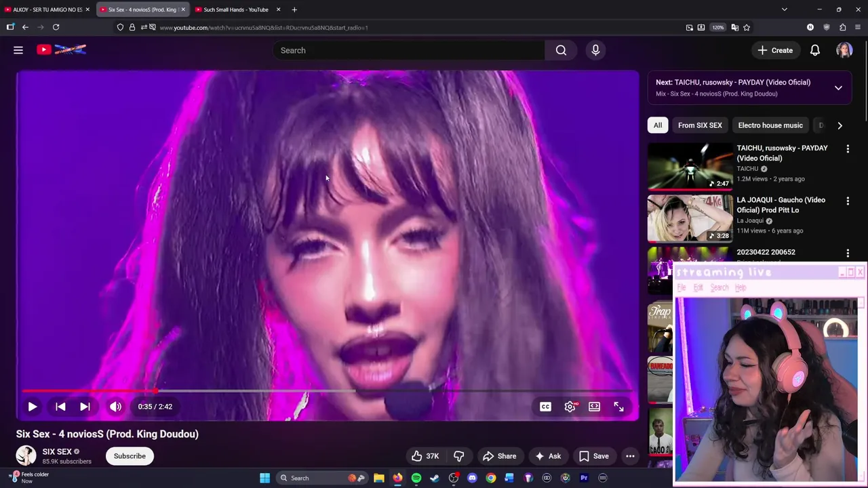Open more actions ellipsis under video
This screenshot has width=868, height=488.
coord(630,456)
